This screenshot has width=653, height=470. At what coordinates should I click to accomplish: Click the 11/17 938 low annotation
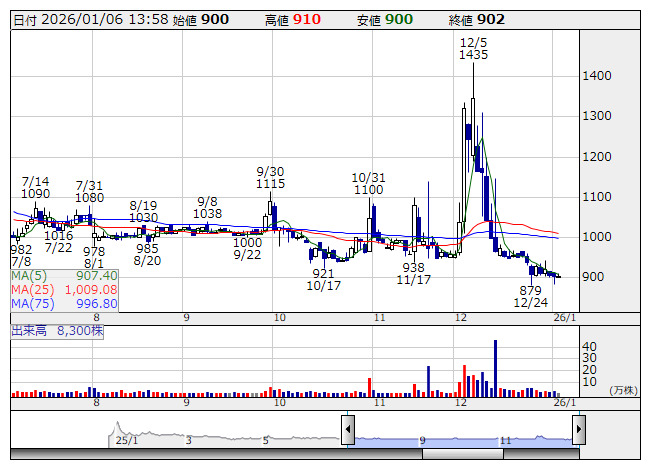coord(414,274)
